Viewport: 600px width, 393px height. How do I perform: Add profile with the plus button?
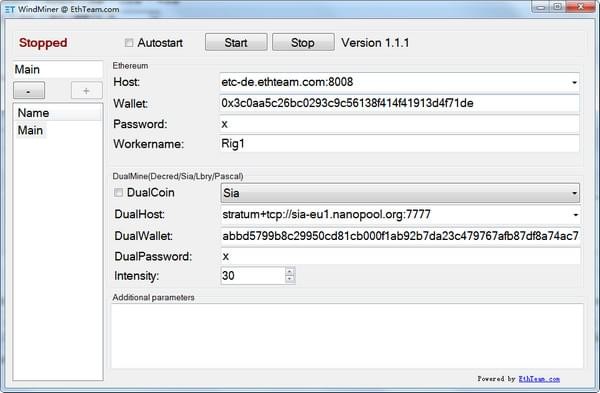(x=86, y=91)
